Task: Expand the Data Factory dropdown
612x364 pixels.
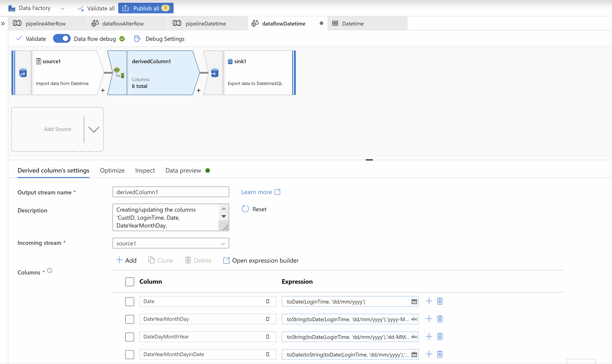Action: pyautogui.click(x=63, y=9)
